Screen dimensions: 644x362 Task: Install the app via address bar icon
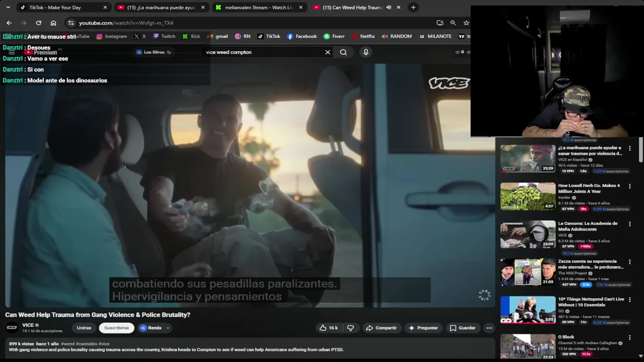[440, 23]
